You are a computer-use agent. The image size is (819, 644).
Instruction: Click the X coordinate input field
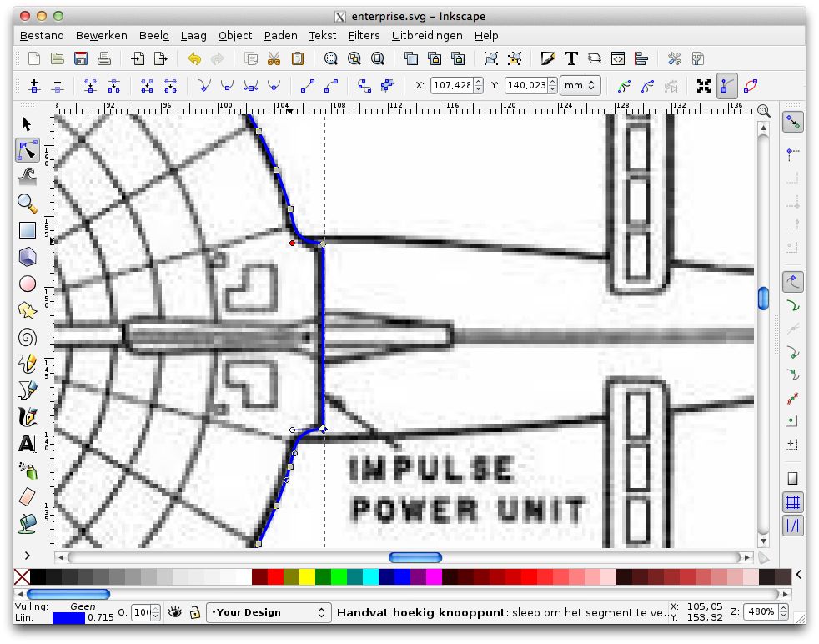pos(452,85)
